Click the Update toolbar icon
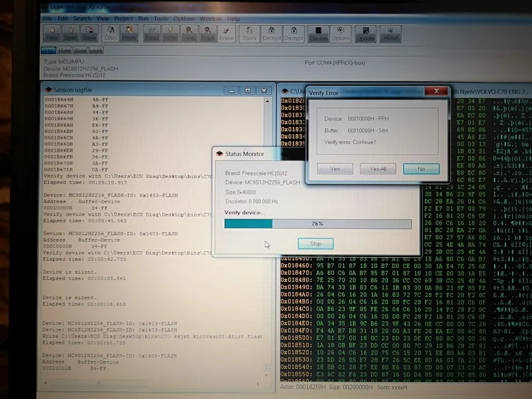 [365, 34]
